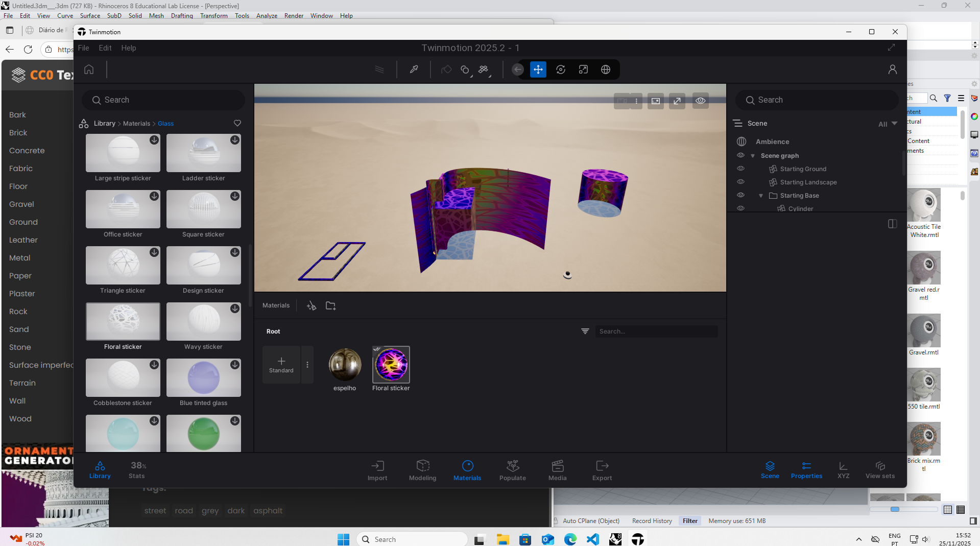The width and height of the screenshot is (980, 546).
Task: Switch to the Modeling panel
Action: [422, 469]
